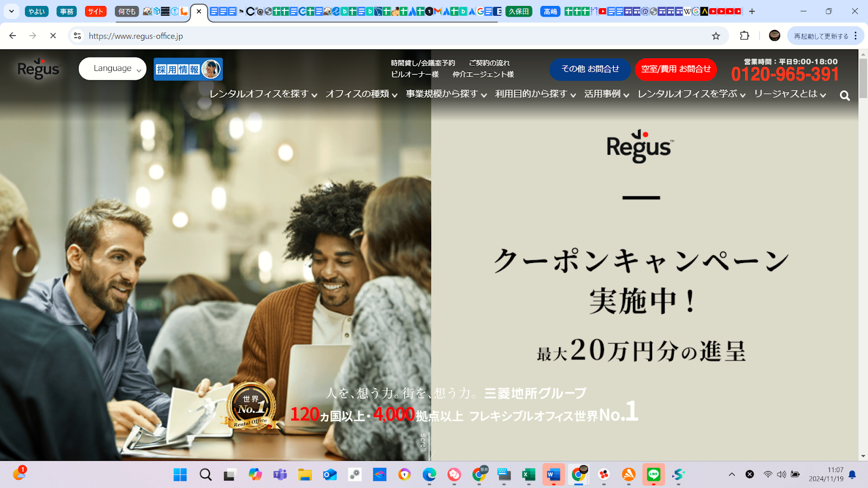Switch to Excel on the taskbar

pos(529,475)
